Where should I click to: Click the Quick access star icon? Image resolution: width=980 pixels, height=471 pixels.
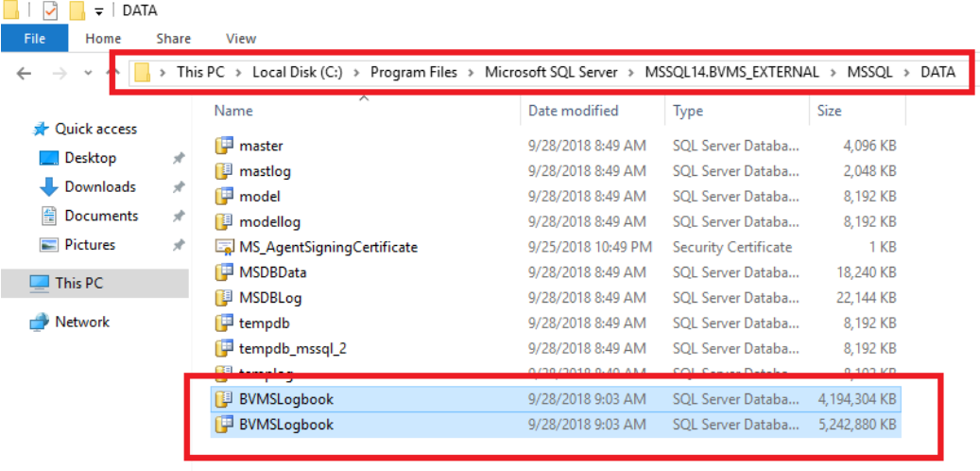click(x=41, y=130)
